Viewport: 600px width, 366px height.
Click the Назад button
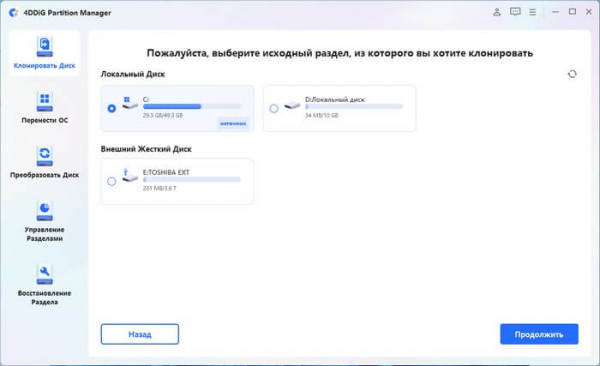[140, 334]
